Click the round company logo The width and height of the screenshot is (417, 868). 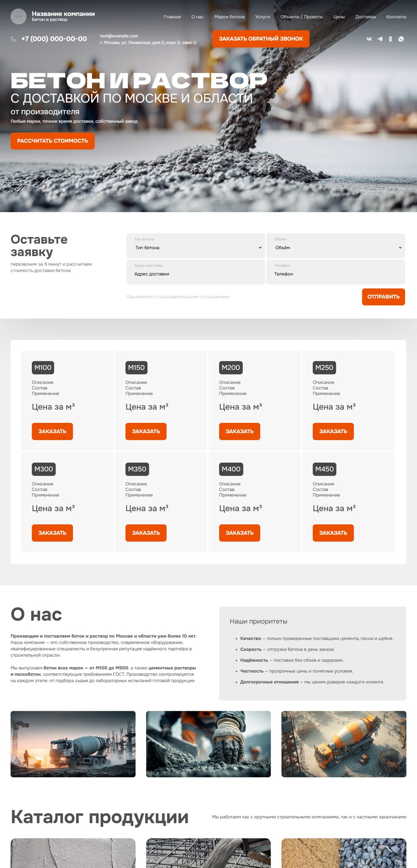coord(18,16)
